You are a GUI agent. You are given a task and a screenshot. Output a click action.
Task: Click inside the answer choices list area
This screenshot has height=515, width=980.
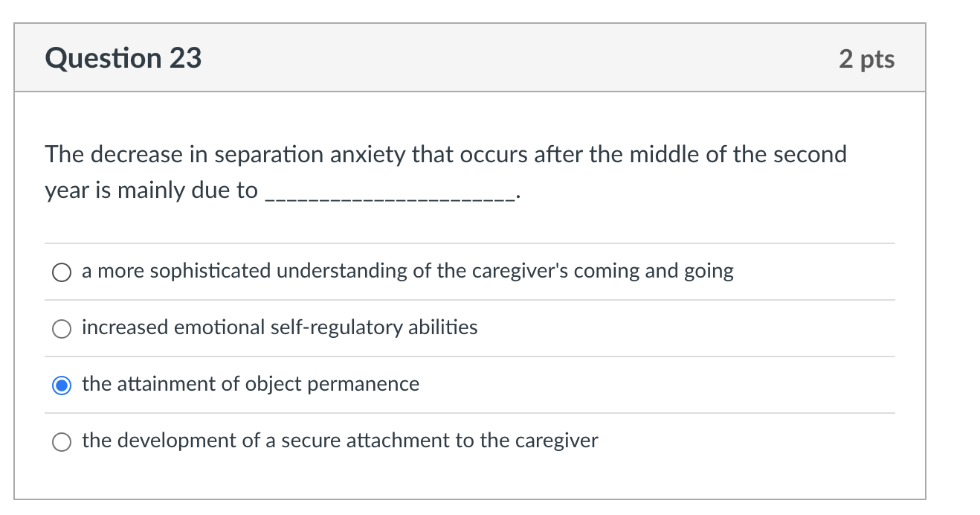tap(470, 357)
